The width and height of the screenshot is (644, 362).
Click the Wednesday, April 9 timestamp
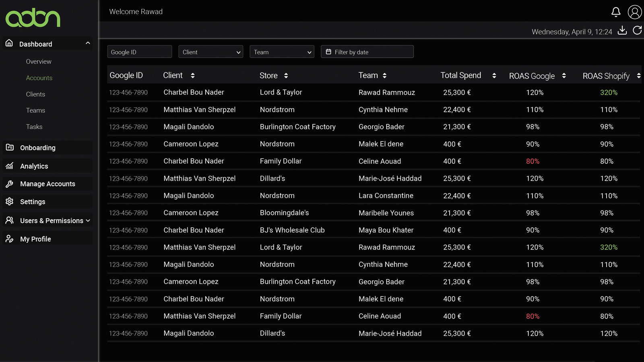pos(572,32)
